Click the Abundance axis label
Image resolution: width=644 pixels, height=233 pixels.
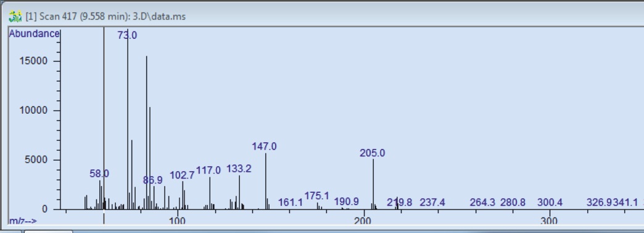pos(34,34)
